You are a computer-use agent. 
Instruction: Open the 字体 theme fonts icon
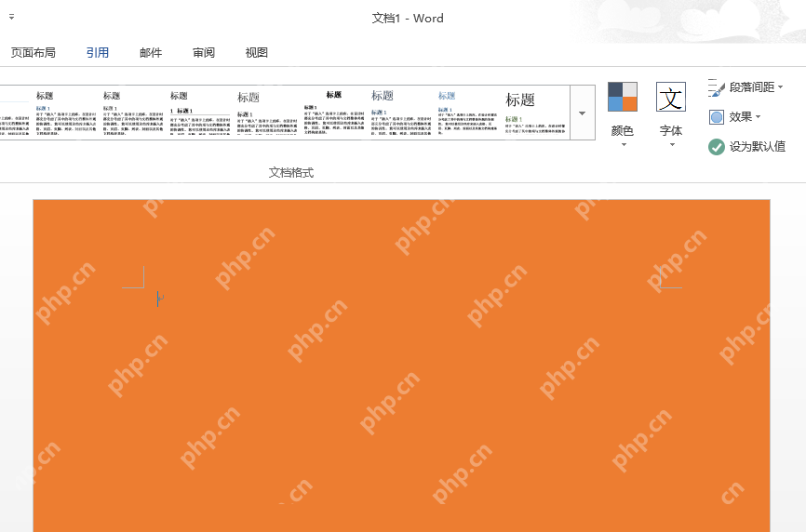(x=671, y=97)
